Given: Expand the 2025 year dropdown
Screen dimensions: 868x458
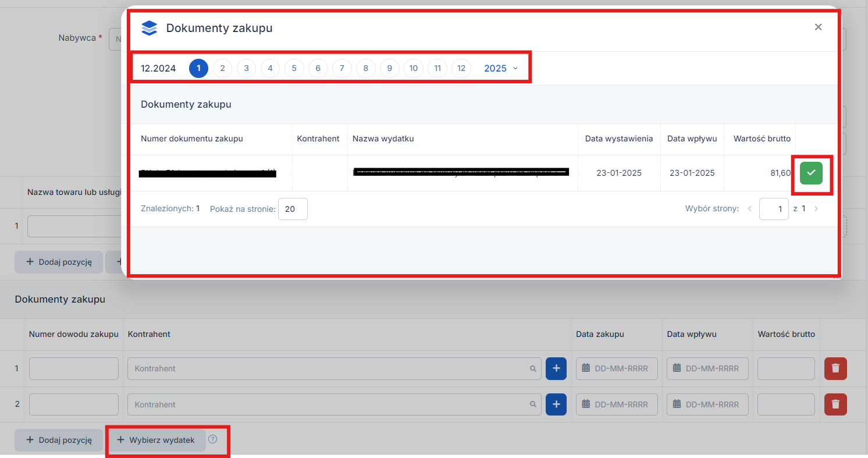Looking at the screenshot, I should 500,68.
